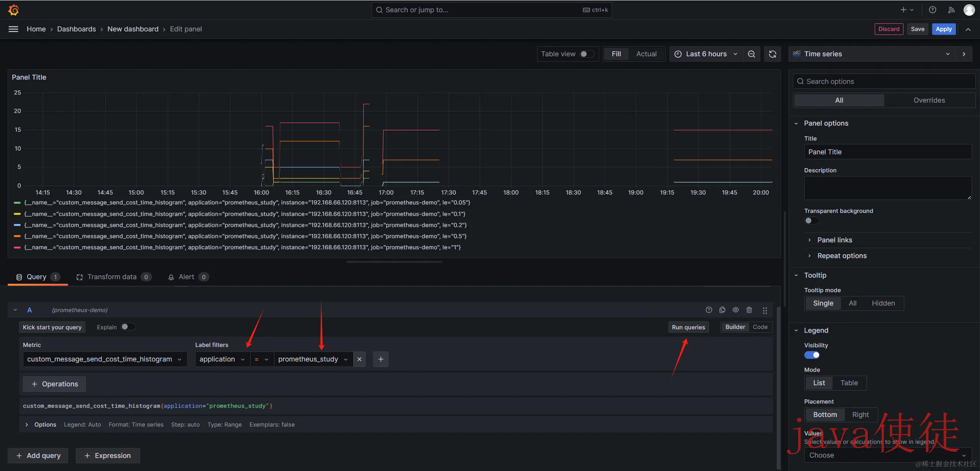980x471 pixels.
Task: Set legend placement to Right
Action: point(860,415)
